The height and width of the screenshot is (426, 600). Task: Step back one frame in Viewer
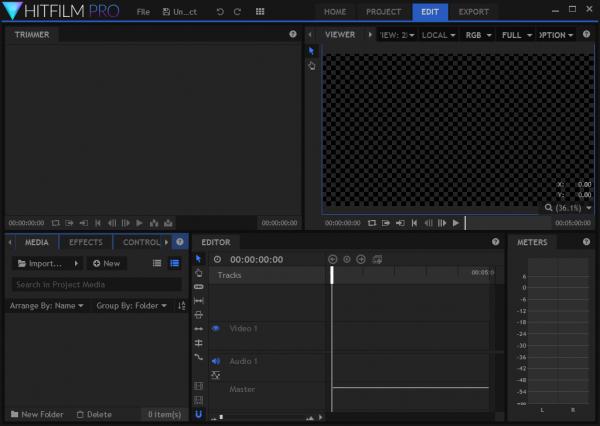tap(428, 223)
